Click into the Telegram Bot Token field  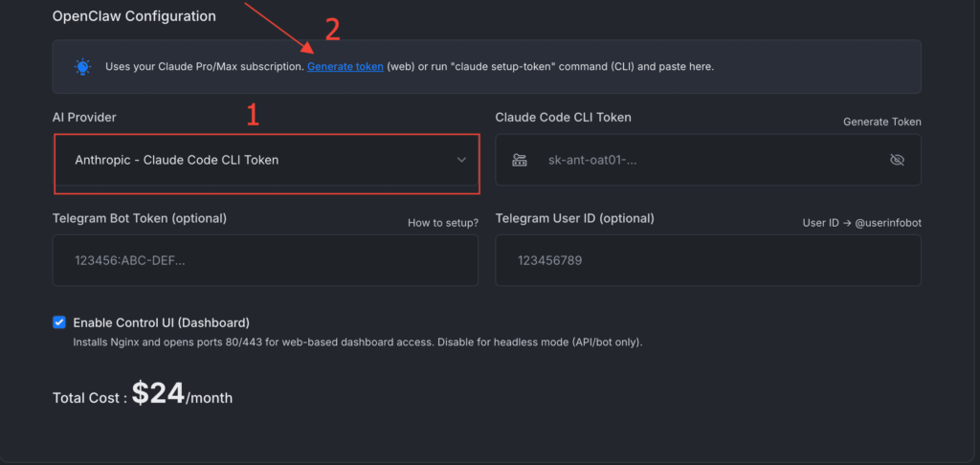coord(265,260)
